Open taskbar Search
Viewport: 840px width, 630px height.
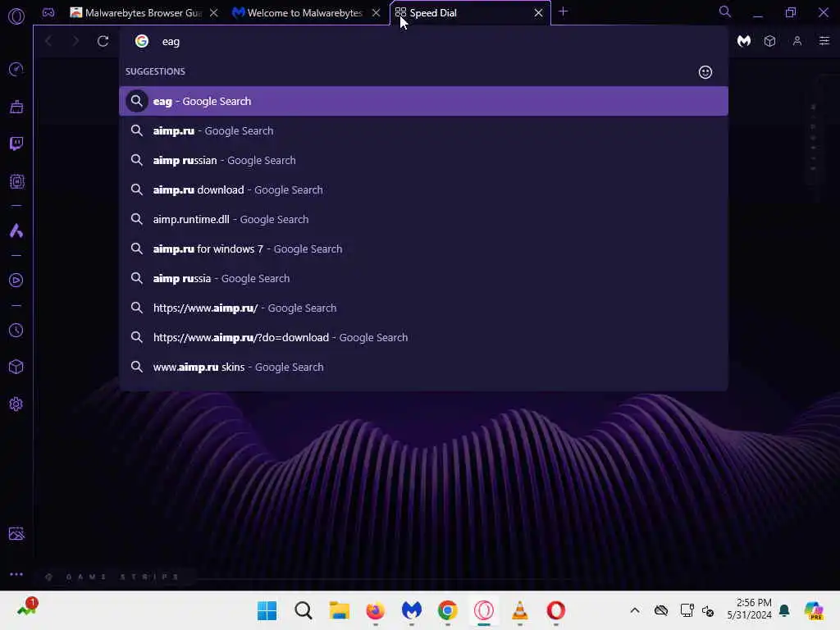pos(304,610)
